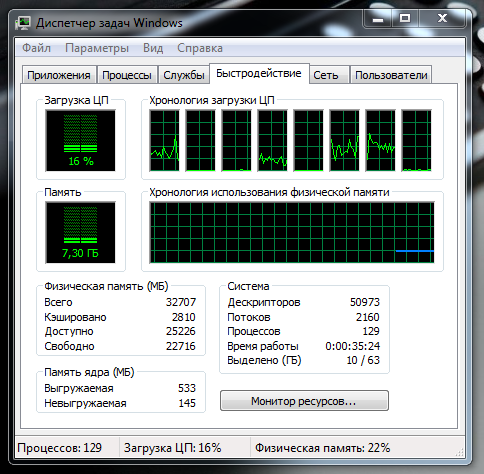The image size is (484, 474).
Task: Click the window resize grip in status bar
Action: coord(460,453)
